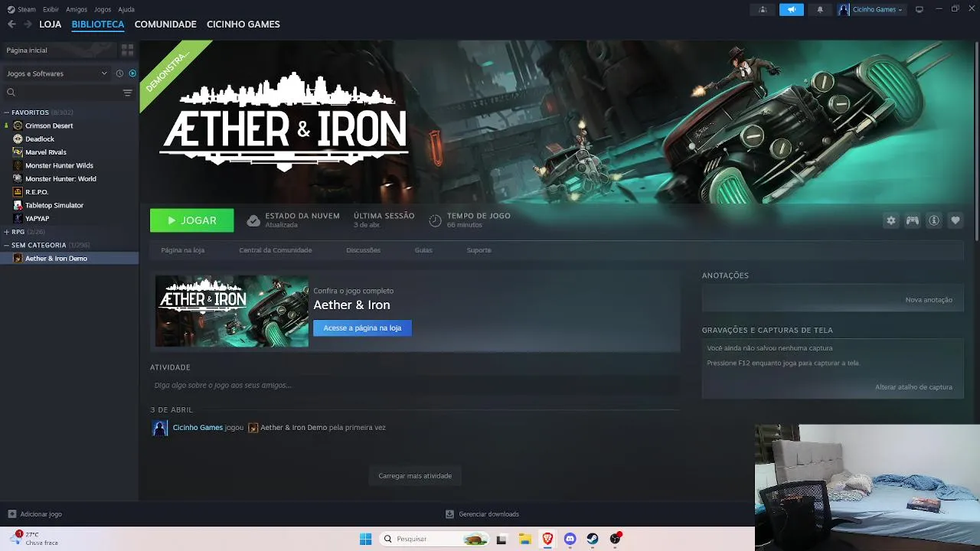Screen dimensions: 980x551
Task: Open the Exibir menu
Action: tap(51, 9)
